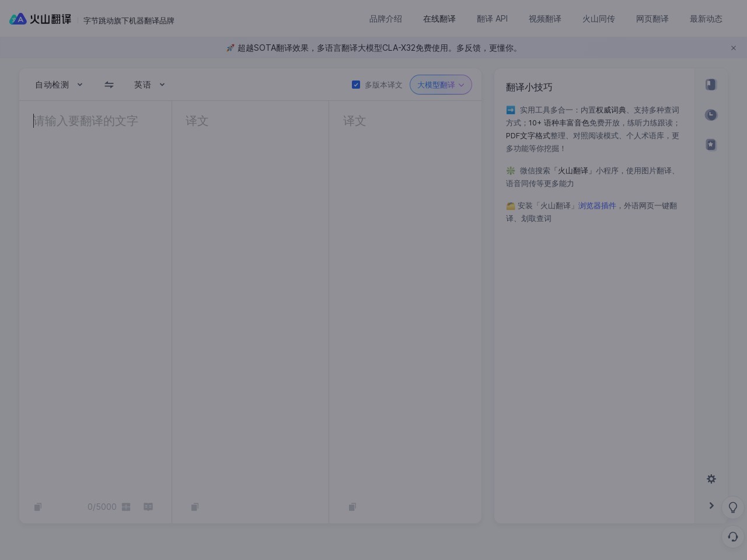Open 网页翻译 nav item
Viewport: 747px width, 560px height.
click(x=652, y=19)
